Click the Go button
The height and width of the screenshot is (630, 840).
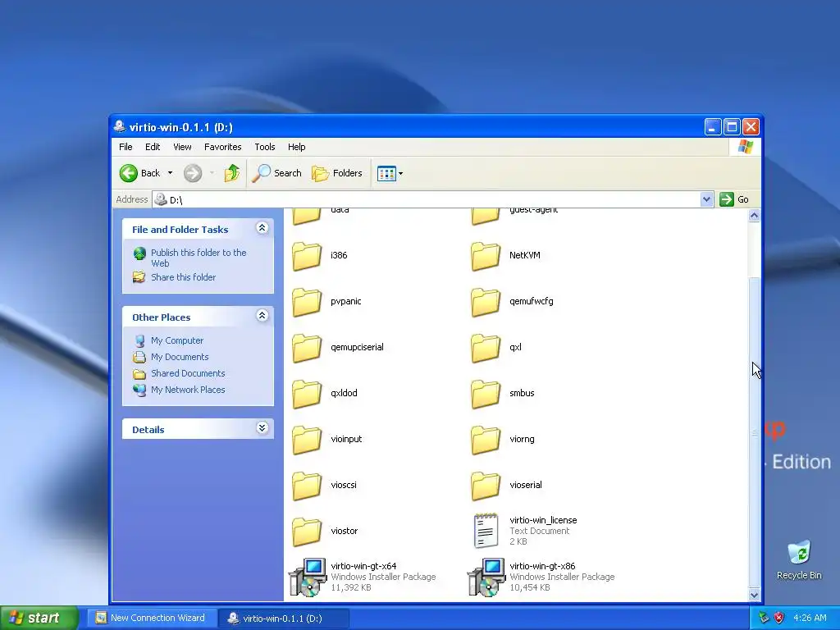[734, 199]
